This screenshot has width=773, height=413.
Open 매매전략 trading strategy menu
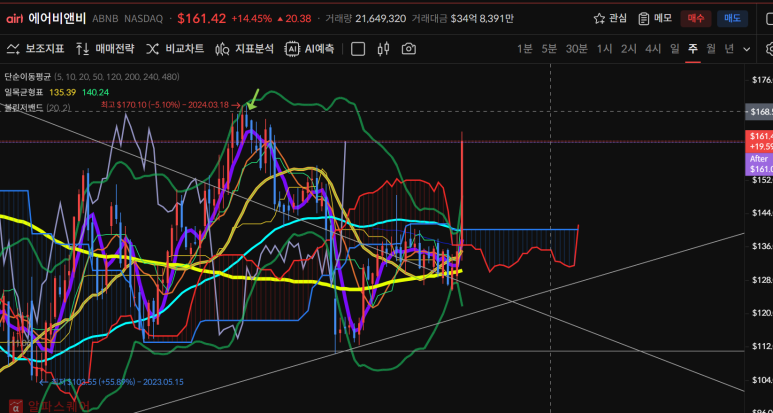105,49
